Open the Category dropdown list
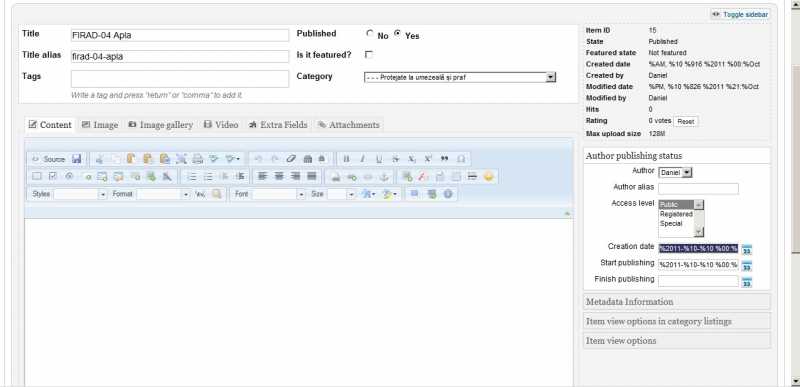The image size is (800, 387). (x=460, y=78)
